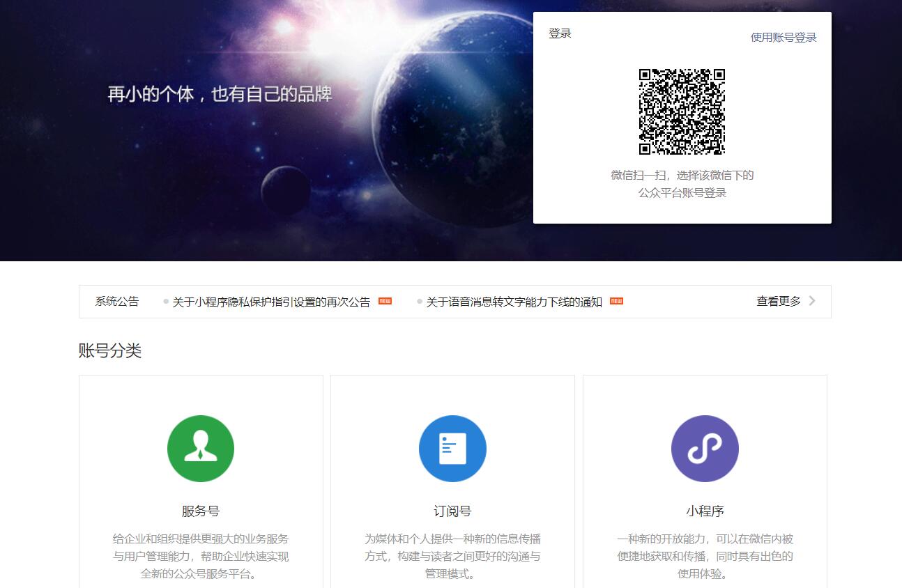Switch to account login via 使用账号登录
The height and width of the screenshot is (588, 902).
[x=783, y=38]
